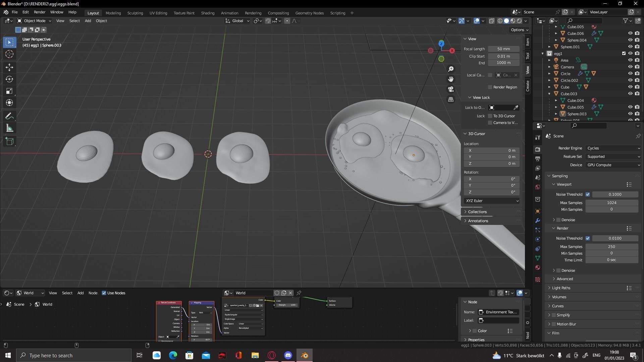Open the Object Mode dropdown
644x362 pixels.
[x=34, y=21]
